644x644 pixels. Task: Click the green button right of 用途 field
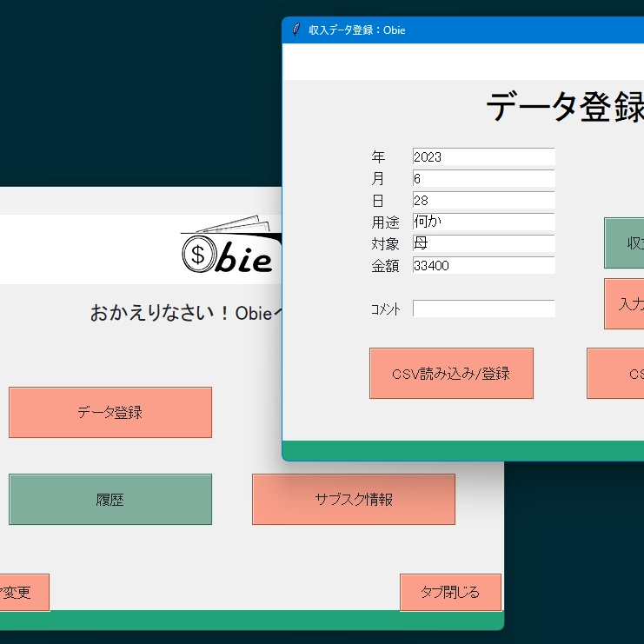(x=624, y=242)
